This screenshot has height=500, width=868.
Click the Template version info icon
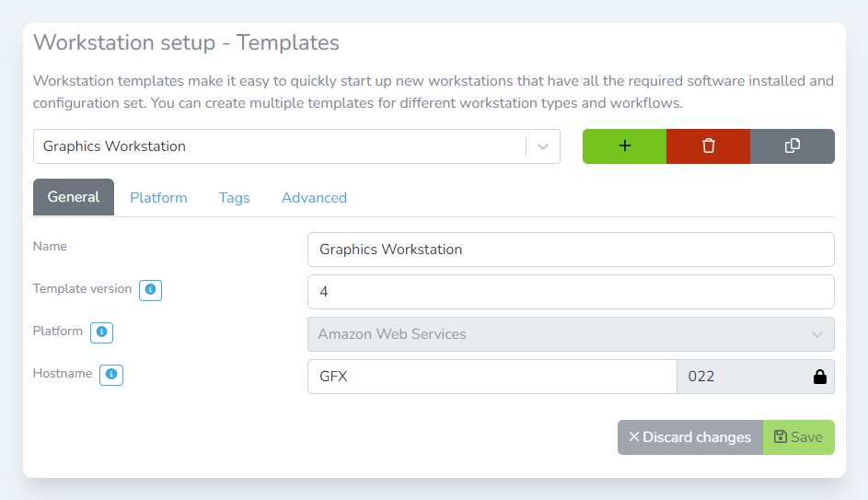150,290
